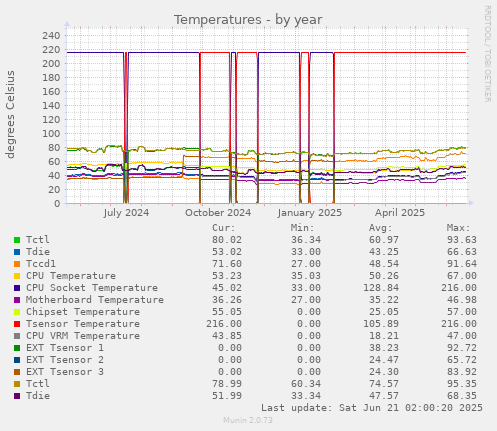The width and height of the screenshot is (497, 431).
Task: Select the Tccd1 legend label
Action: pos(41,264)
